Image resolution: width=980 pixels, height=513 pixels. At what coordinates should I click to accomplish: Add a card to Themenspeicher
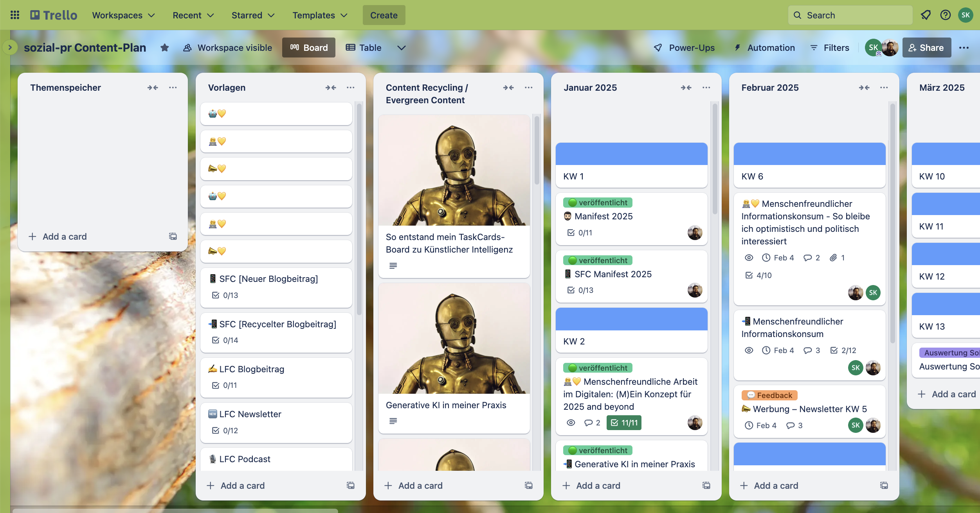point(57,236)
